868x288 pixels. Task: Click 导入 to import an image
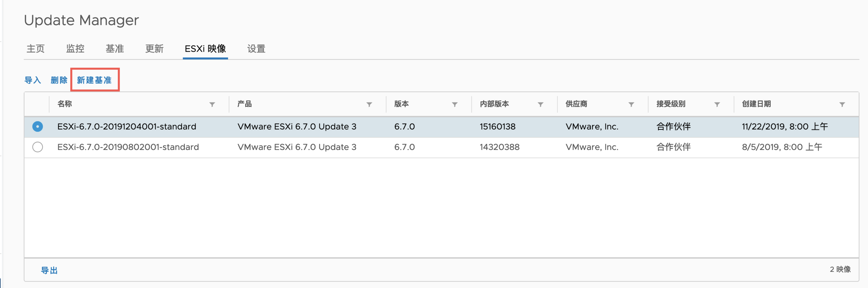coord(33,80)
